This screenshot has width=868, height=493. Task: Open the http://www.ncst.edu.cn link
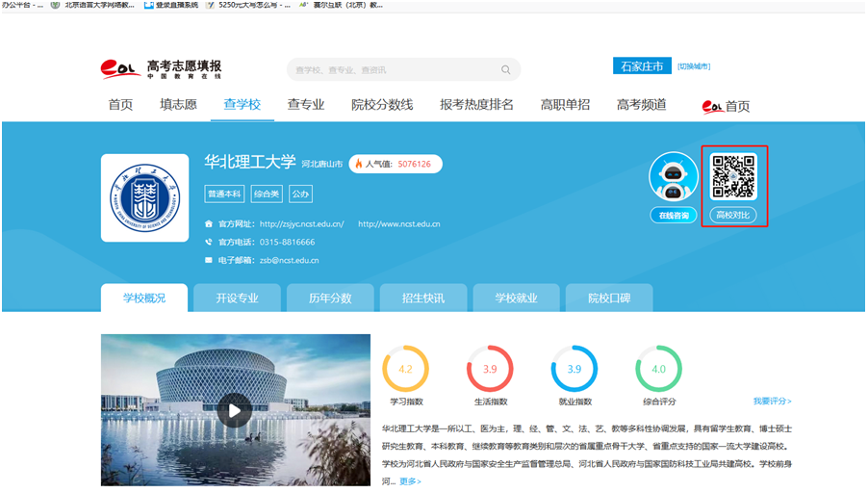399,223
